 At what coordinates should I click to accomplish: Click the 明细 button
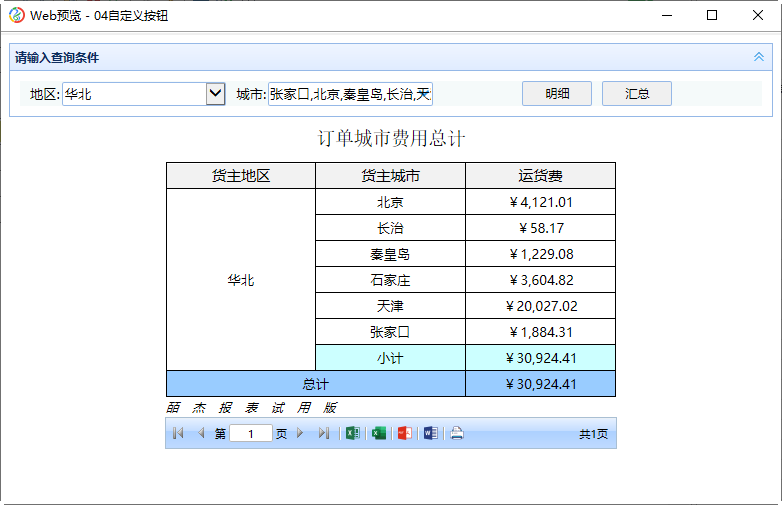coord(557,94)
